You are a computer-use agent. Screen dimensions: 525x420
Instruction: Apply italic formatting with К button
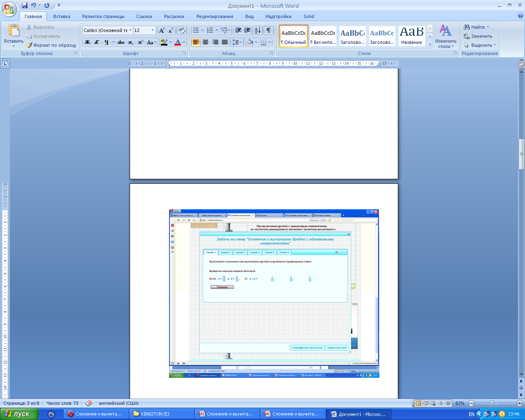[97, 42]
